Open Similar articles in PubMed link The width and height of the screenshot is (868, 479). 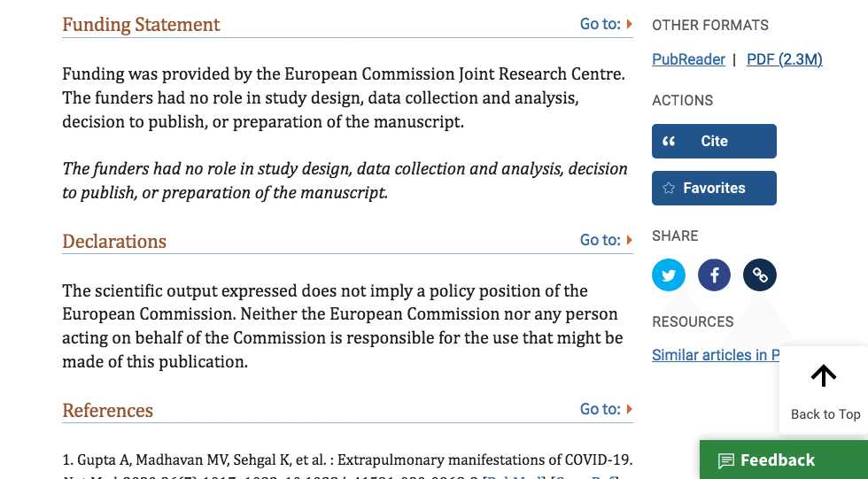[x=716, y=355]
